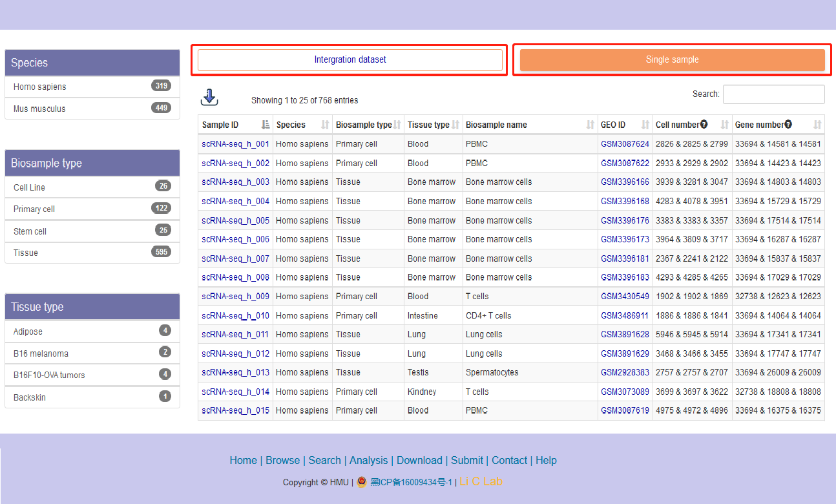Viewport: 836px width, 504px height.
Task: Filter by B16 melanoma tissue type
Action: click(92, 353)
